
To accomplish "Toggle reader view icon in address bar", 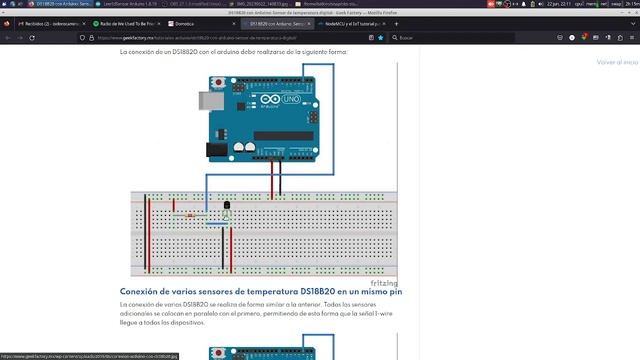I will 371,38.
